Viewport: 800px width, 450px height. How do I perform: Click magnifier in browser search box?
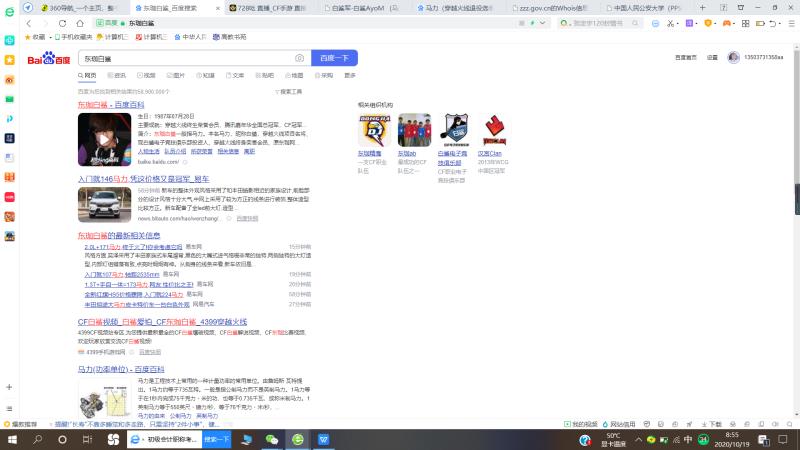point(635,23)
